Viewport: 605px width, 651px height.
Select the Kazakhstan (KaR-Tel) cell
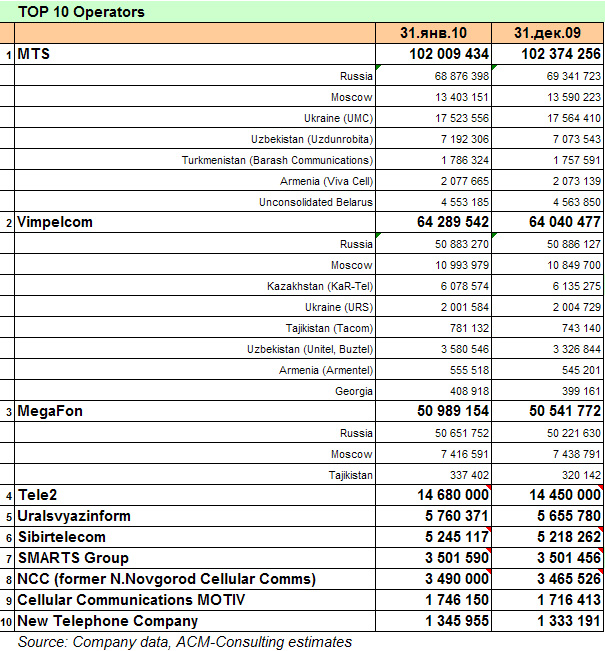320,286
